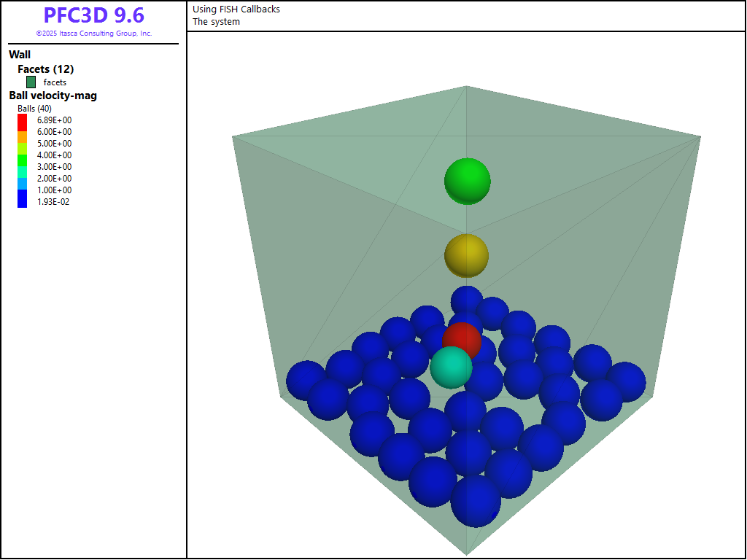Select the green ball near the top

click(x=468, y=180)
